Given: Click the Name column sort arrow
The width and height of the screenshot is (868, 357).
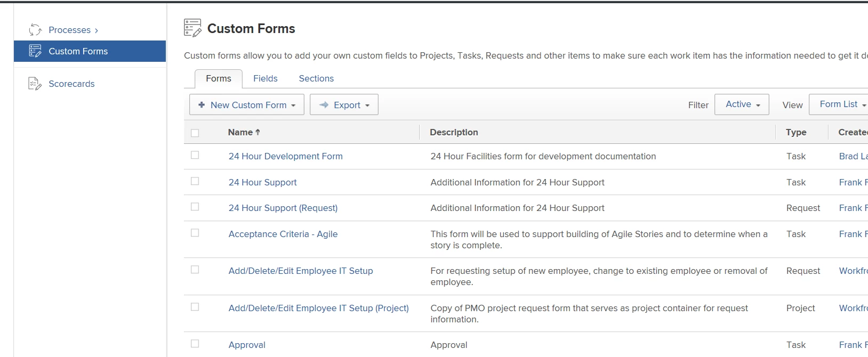Looking at the screenshot, I should pyautogui.click(x=258, y=132).
